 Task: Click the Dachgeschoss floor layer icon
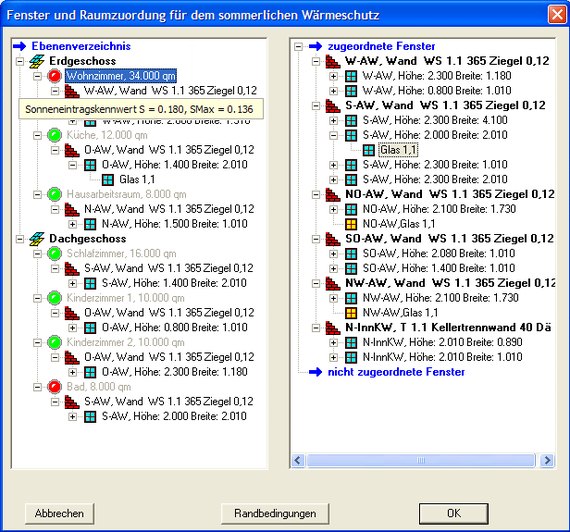(37, 239)
